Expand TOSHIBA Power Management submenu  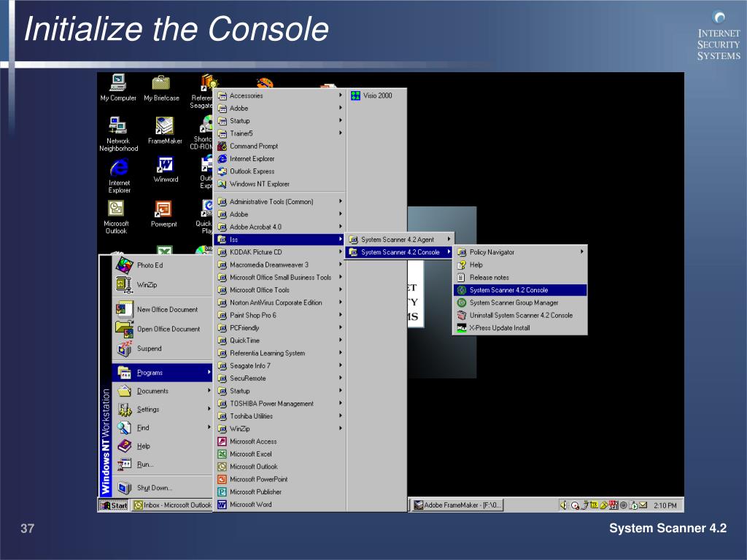(281, 404)
